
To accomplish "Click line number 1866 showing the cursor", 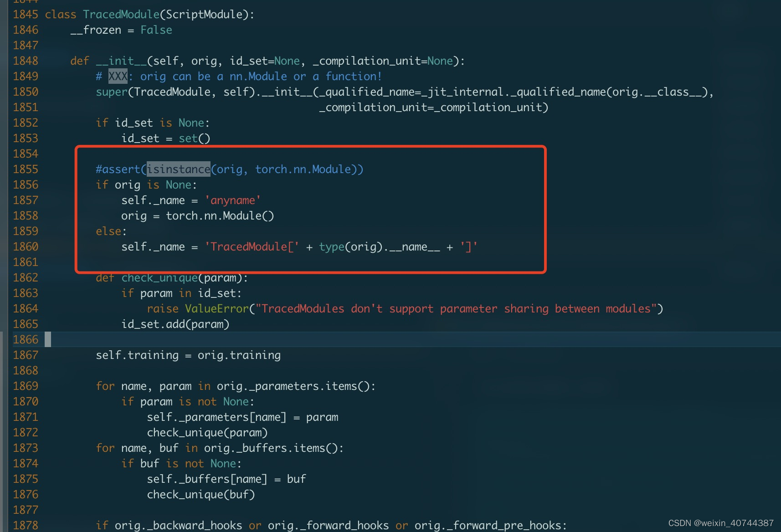I will click(x=26, y=339).
